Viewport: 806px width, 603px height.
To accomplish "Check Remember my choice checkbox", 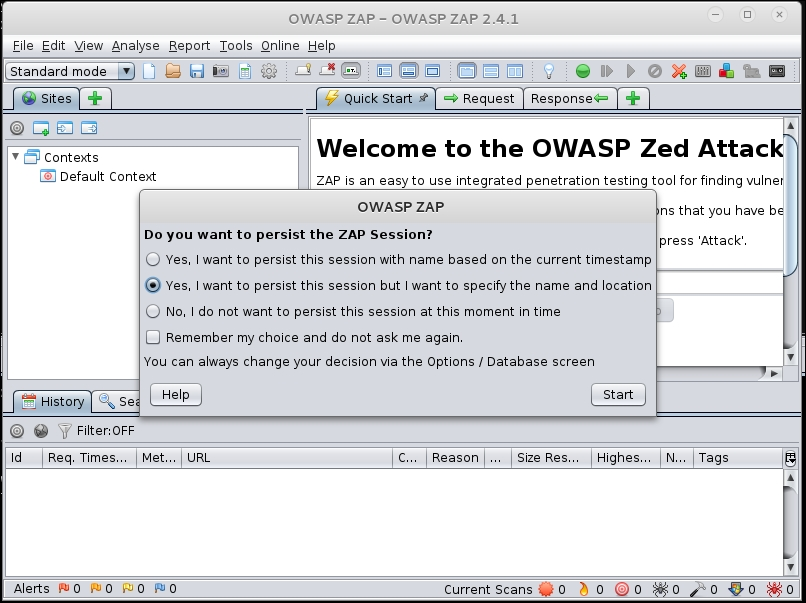I will [153, 337].
